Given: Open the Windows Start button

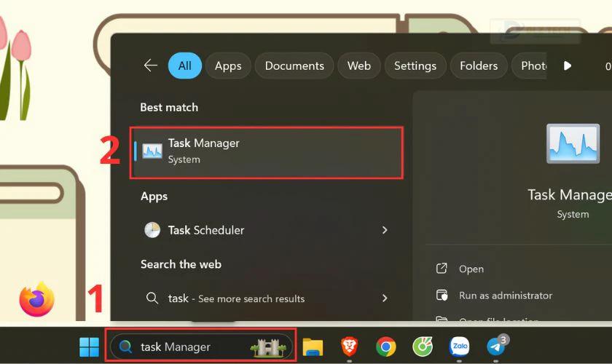Looking at the screenshot, I should point(89,347).
